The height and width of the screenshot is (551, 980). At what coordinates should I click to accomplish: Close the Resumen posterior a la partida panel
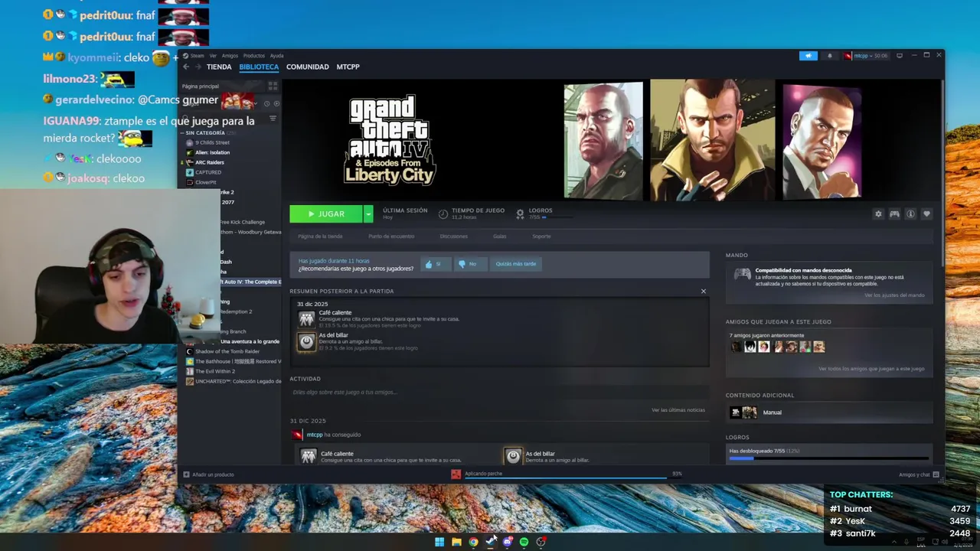point(704,291)
